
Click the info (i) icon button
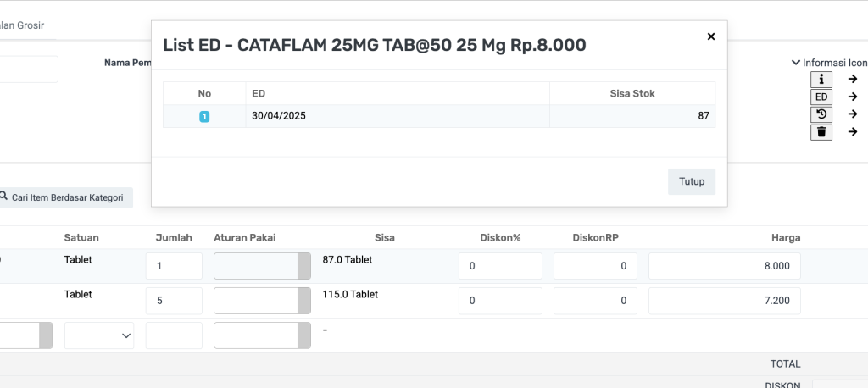pos(821,79)
